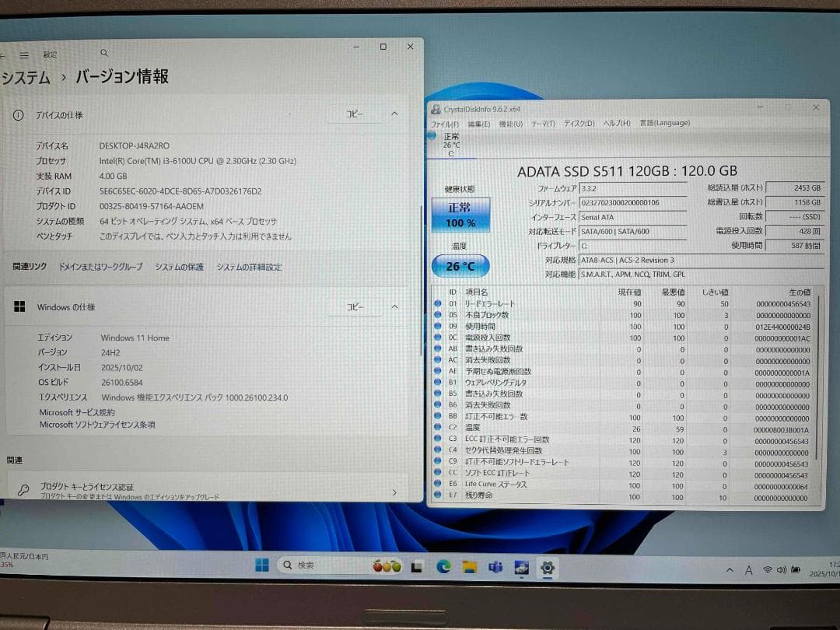
Task: Open プロダクト キーとライセンス認証 entry
Action: (206, 490)
